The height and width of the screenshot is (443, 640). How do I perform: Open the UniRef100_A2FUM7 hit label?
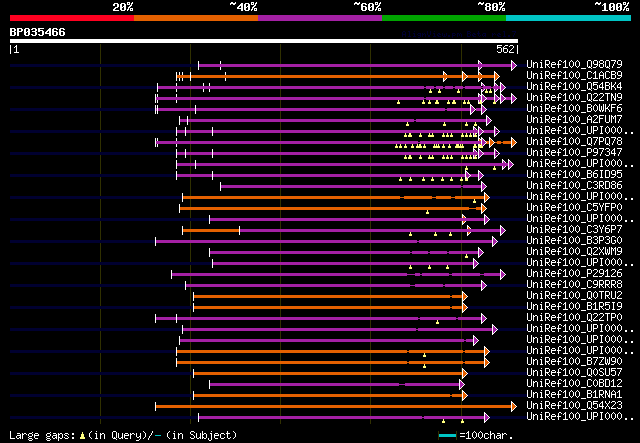(574, 119)
